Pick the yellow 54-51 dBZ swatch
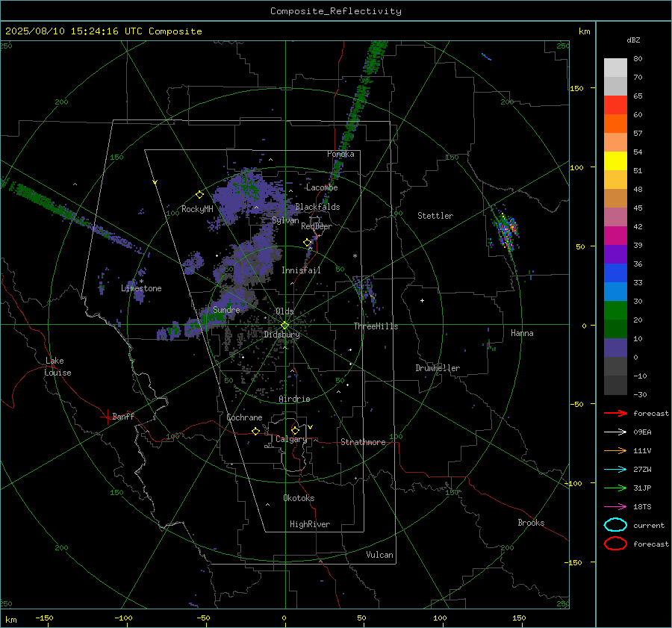This screenshot has width=672, height=628. [615, 161]
